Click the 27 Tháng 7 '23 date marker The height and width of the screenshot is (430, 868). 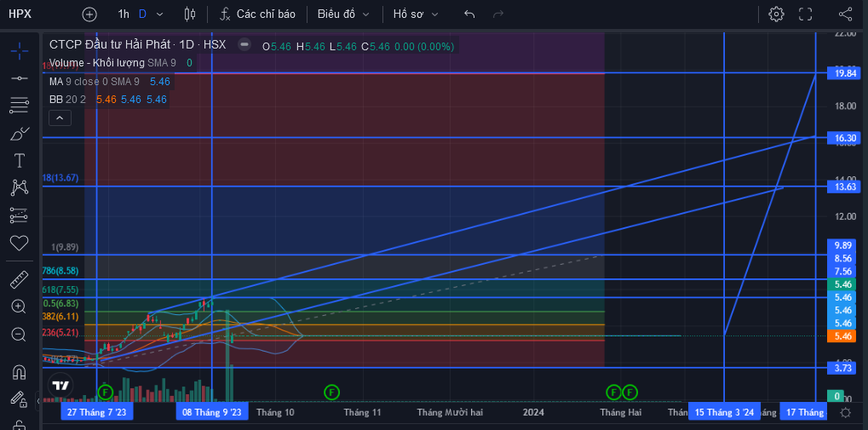pos(97,412)
